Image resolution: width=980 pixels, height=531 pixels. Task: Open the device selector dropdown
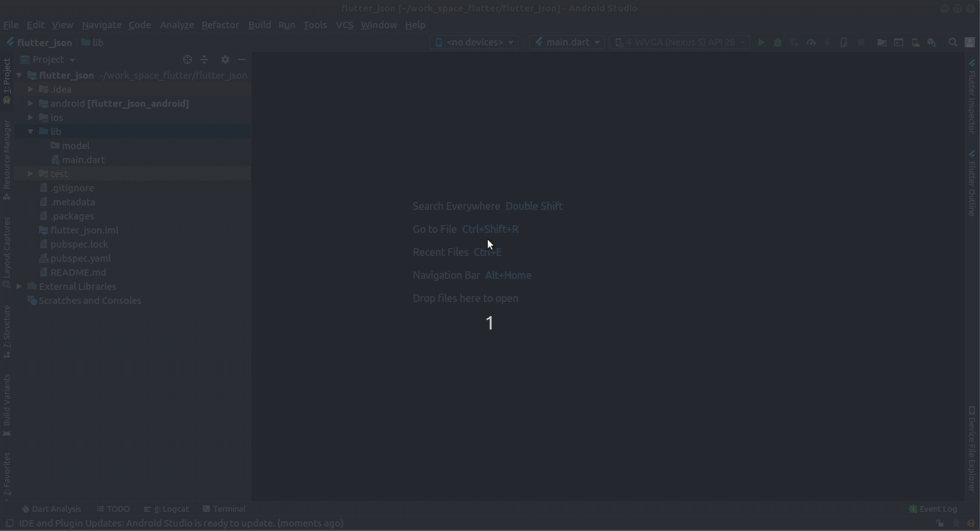tap(474, 42)
